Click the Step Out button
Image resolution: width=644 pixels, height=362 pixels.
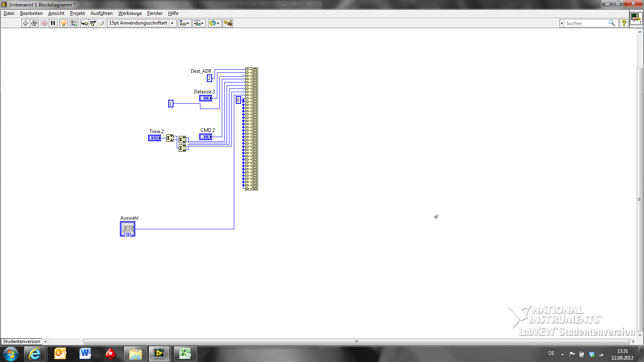click(101, 23)
